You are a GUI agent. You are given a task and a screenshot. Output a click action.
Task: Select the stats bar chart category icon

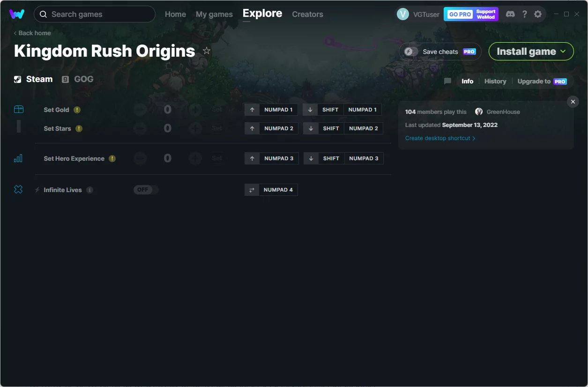[18, 158]
